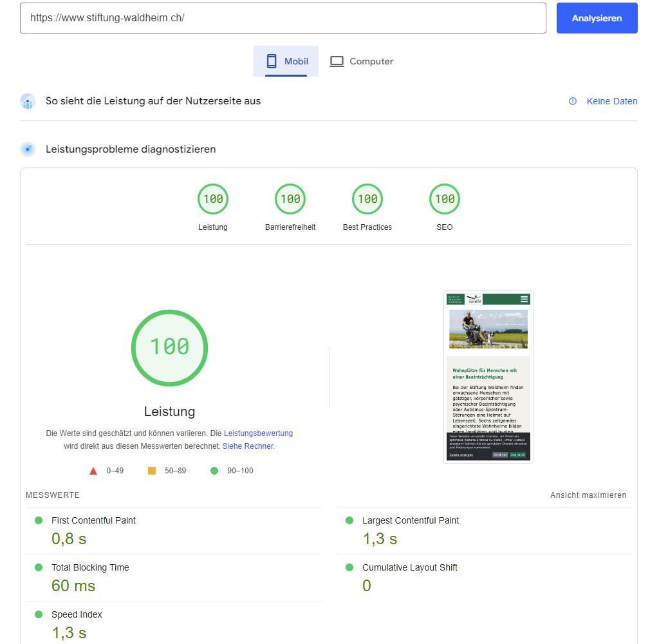Click the URL input field
This screenshot has height=644, width=659.
click(283, 18)
